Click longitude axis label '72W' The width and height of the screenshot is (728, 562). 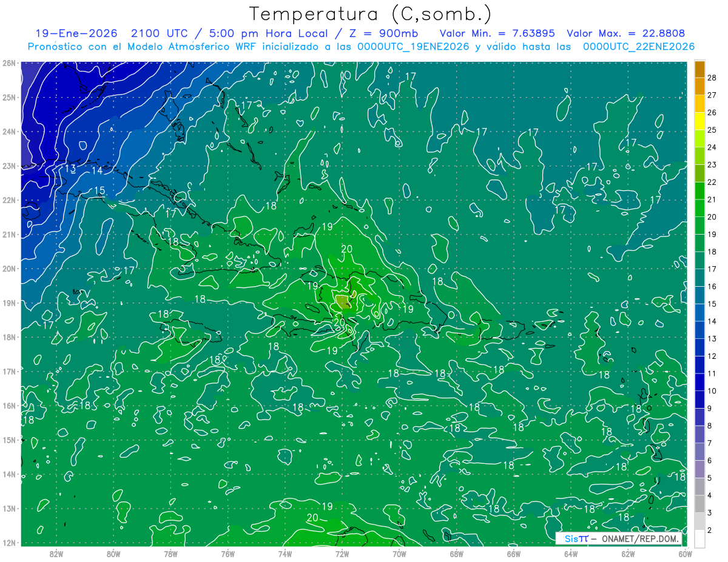[x=342, y=554]
